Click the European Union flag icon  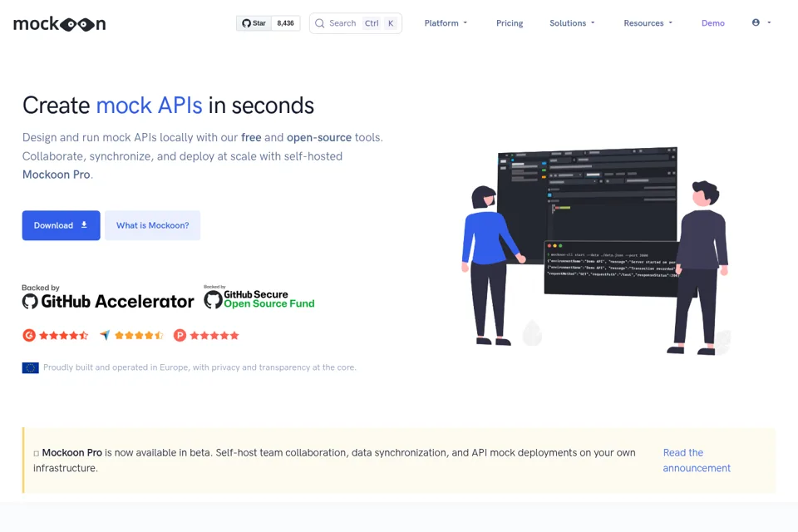31,367
